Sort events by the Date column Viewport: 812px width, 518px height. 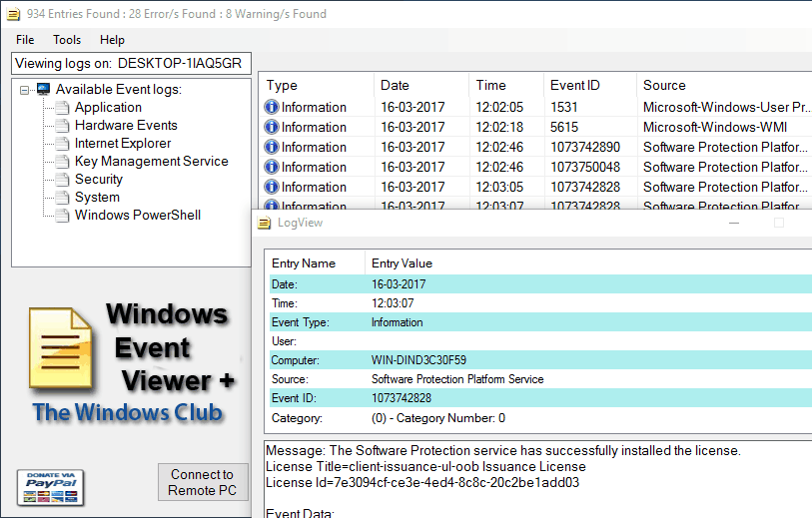421,85
